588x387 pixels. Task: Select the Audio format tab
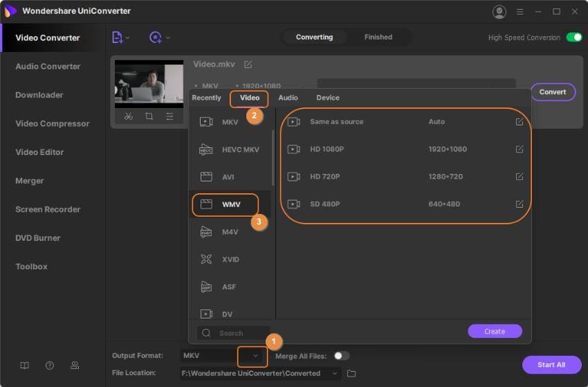point(288,98)
